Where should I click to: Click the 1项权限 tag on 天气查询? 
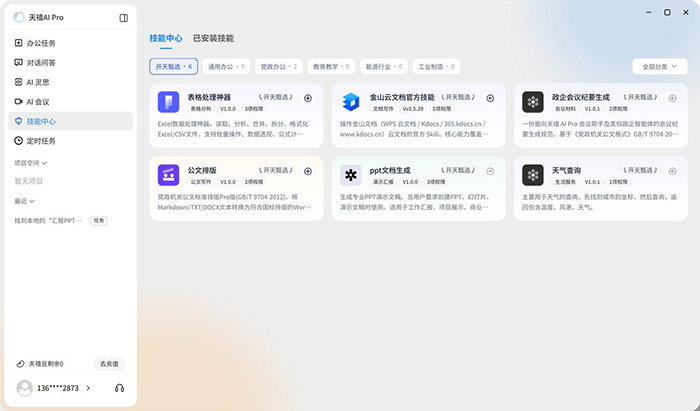618,182
